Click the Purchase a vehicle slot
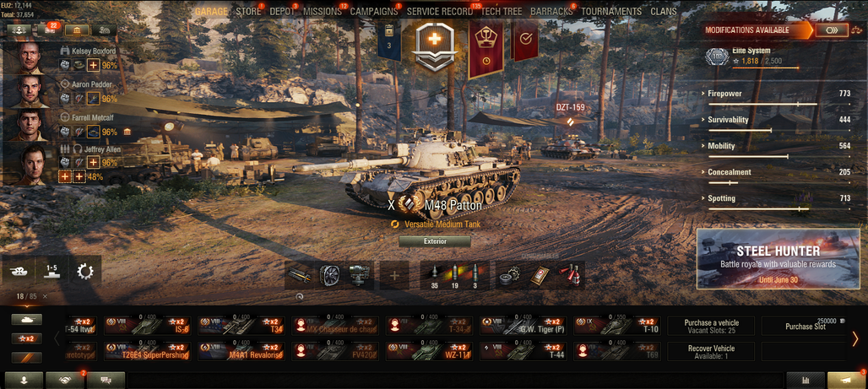The width and height of the screenshot is (868, 389). pos(711,326)
